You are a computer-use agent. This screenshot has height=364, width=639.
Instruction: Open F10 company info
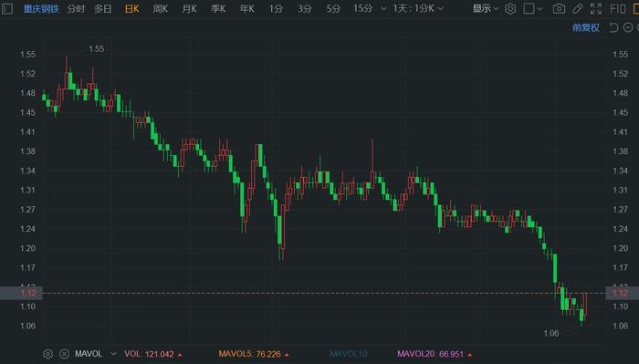618,8
